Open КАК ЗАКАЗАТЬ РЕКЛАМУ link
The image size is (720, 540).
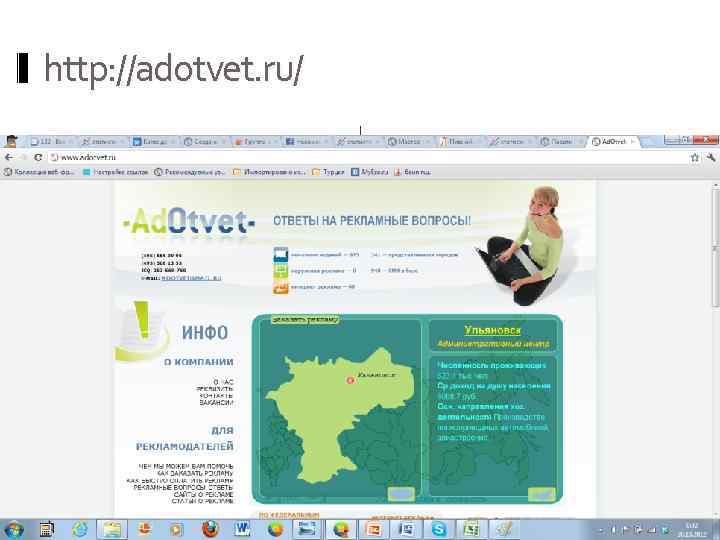[x=195, y=473]
